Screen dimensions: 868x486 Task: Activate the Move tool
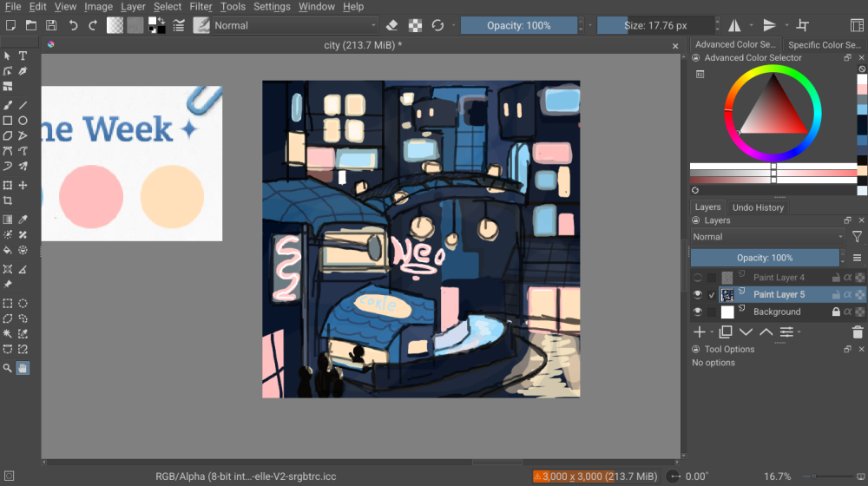23,186
